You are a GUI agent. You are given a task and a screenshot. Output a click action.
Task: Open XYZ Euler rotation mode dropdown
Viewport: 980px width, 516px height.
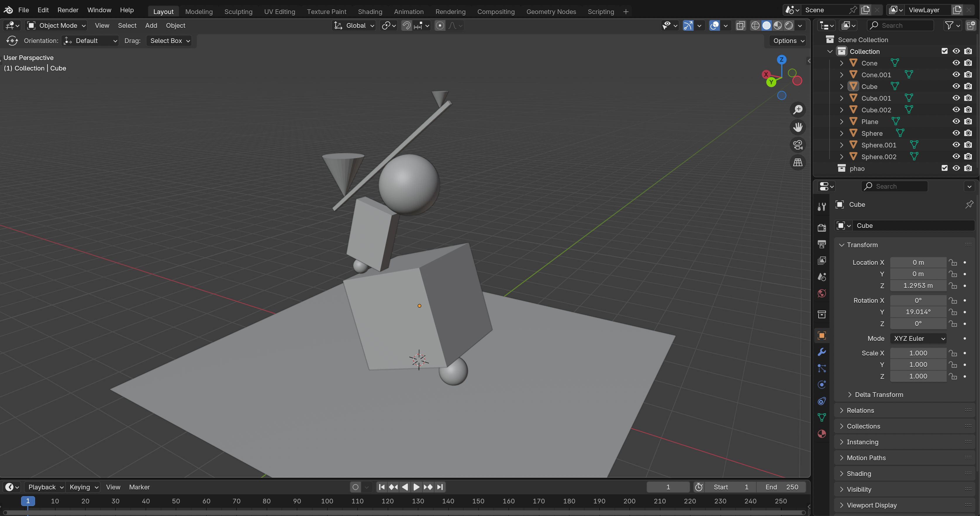tap(918, 338)
